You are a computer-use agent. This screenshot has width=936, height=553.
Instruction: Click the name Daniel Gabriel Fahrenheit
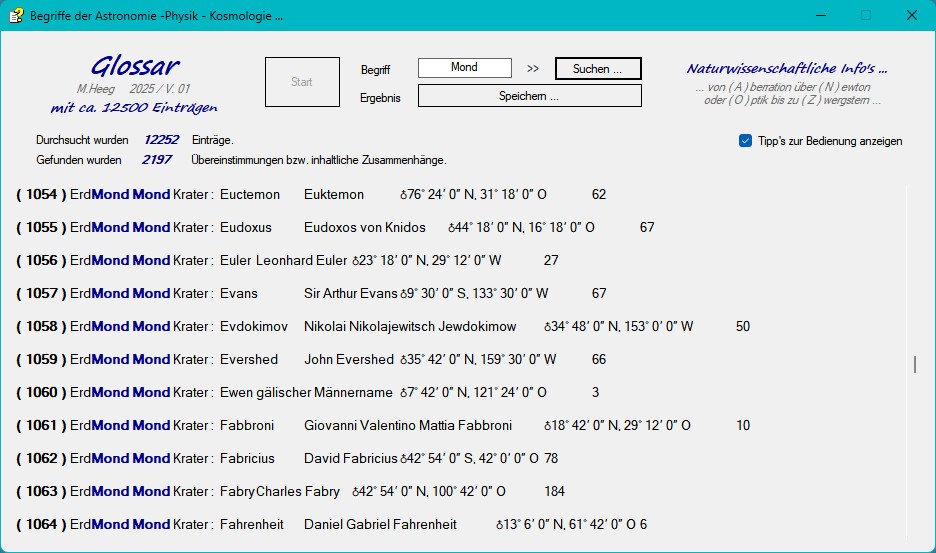[380, 524]
